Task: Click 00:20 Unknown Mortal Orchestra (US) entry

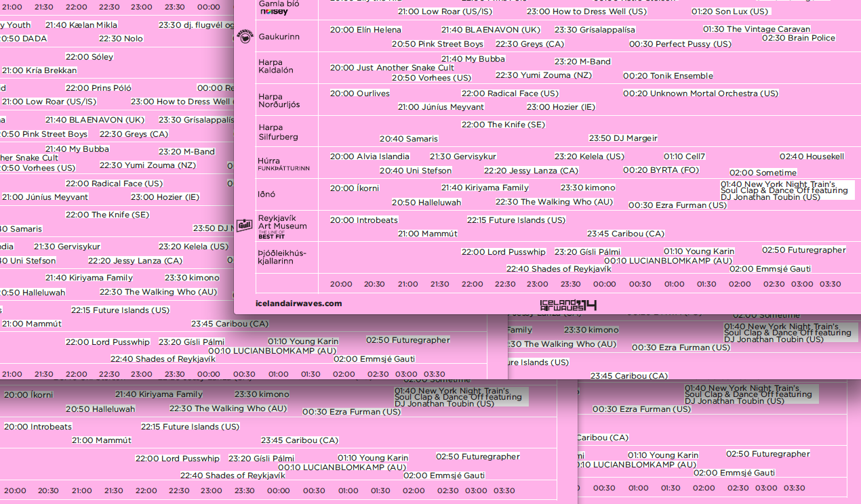Action: pos(701,93)
